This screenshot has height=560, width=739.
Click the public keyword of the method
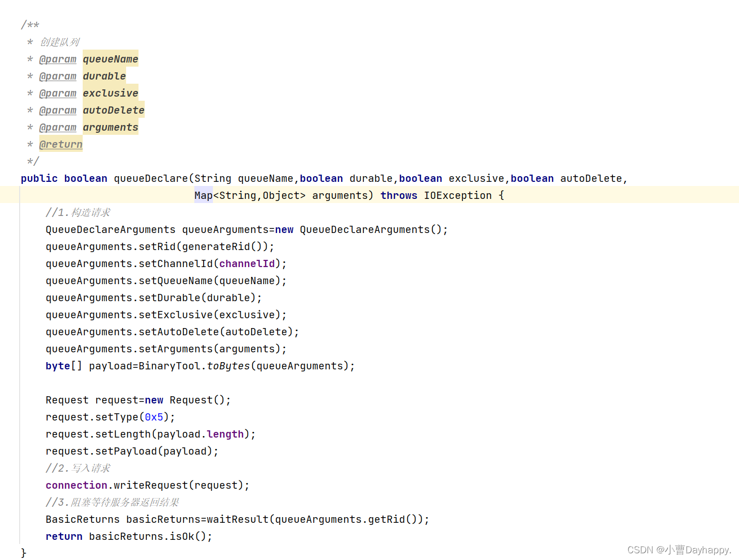point(39,178)
